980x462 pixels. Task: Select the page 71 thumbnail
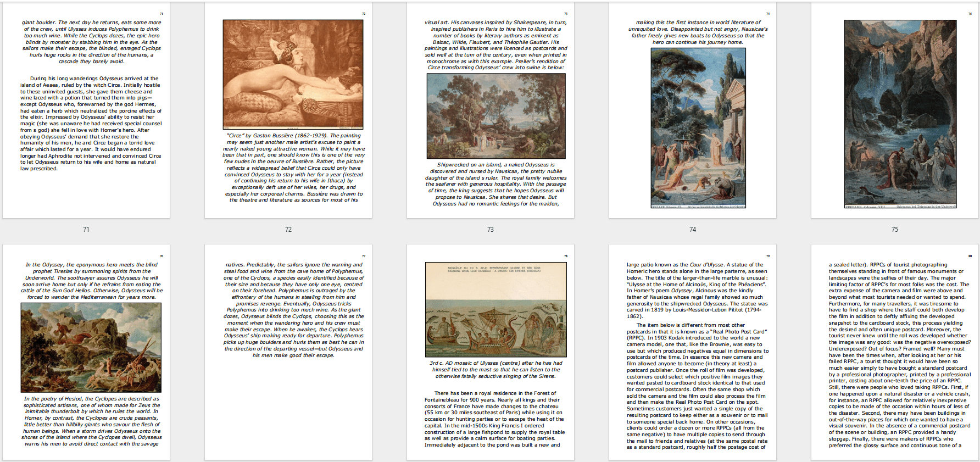[86, 110]
